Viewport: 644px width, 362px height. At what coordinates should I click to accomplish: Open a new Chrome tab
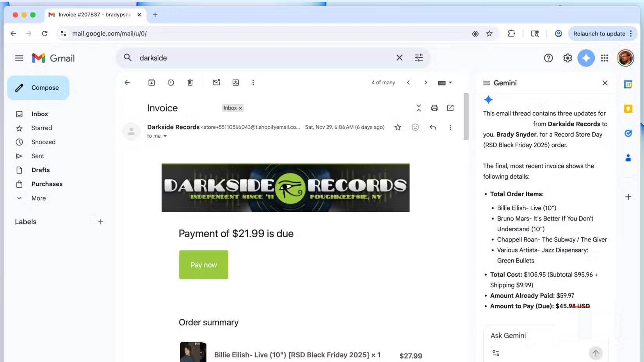click(155, 14)
